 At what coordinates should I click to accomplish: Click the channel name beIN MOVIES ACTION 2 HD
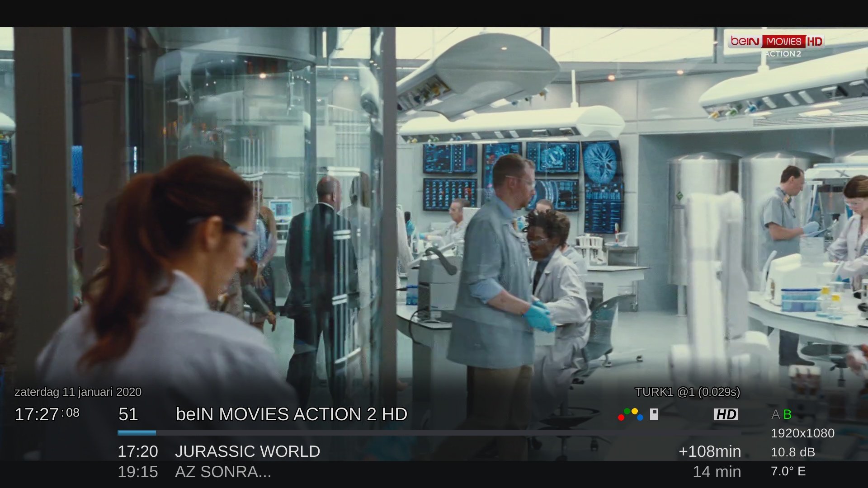click(x=292, y=414)
